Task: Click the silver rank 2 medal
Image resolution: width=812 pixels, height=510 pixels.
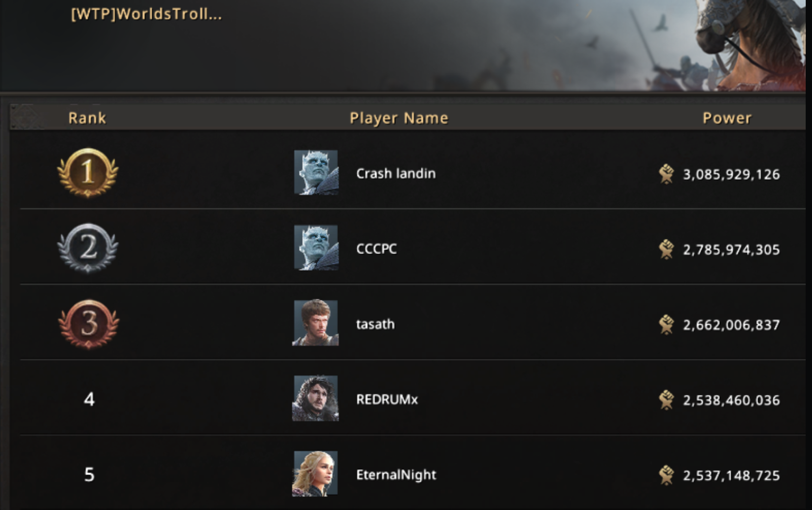Action: pos(88,248)
